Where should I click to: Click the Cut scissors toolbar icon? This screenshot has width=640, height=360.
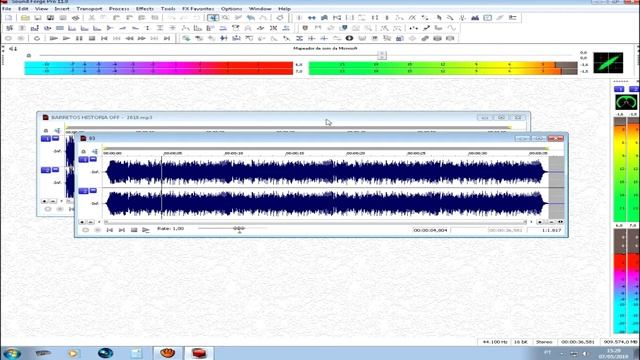click(91, 18)
